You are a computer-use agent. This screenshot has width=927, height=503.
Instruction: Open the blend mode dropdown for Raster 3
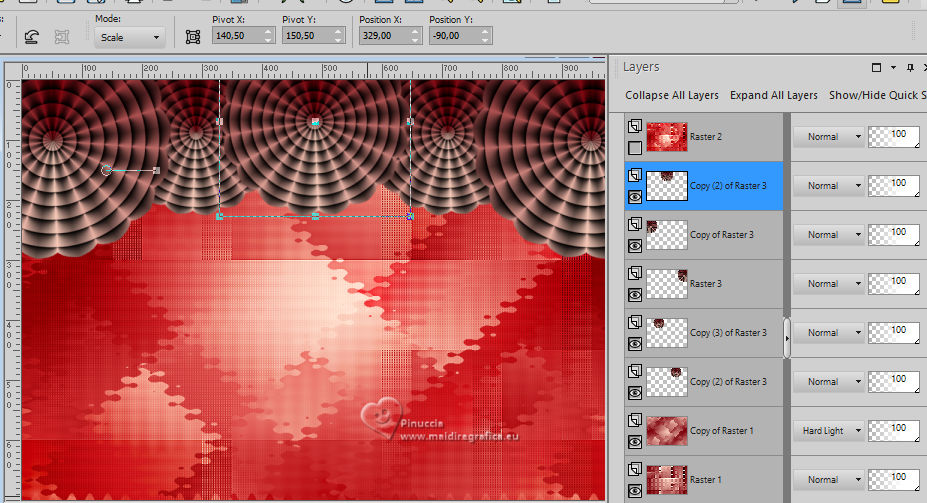(x=827, y=284)
